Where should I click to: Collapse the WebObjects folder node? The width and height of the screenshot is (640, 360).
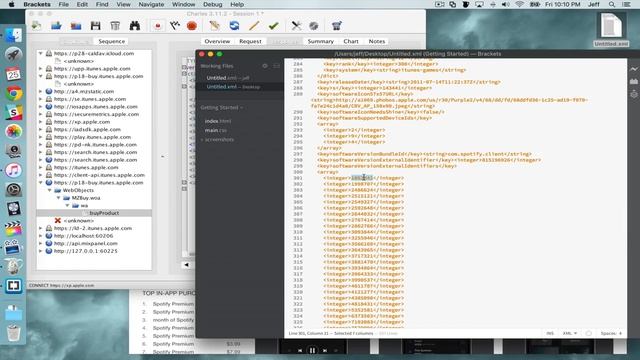[49, 190]
